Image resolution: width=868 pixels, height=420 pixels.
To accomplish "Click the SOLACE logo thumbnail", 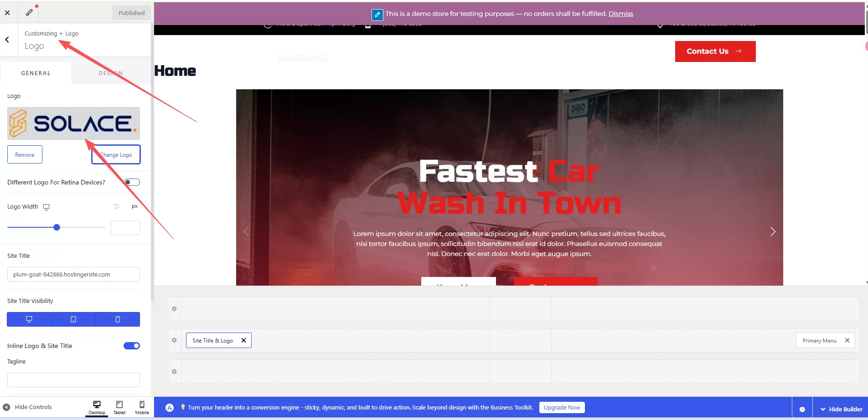I will coord(73,123).
